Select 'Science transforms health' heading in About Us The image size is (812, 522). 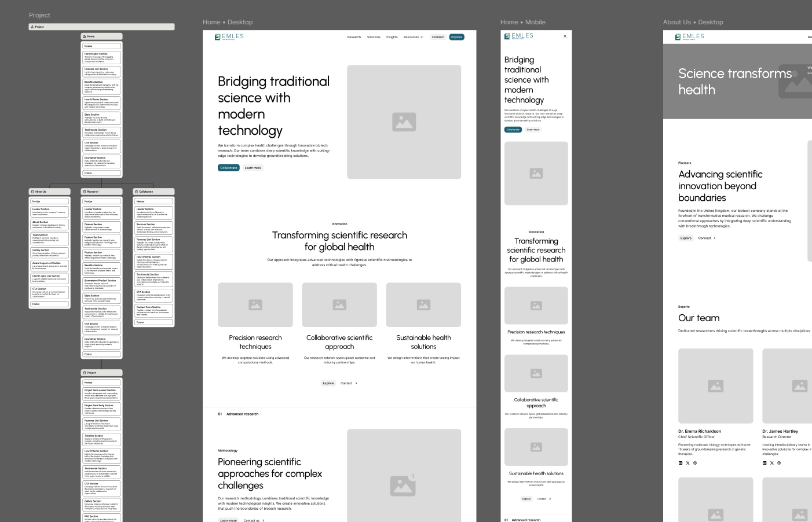735,82
